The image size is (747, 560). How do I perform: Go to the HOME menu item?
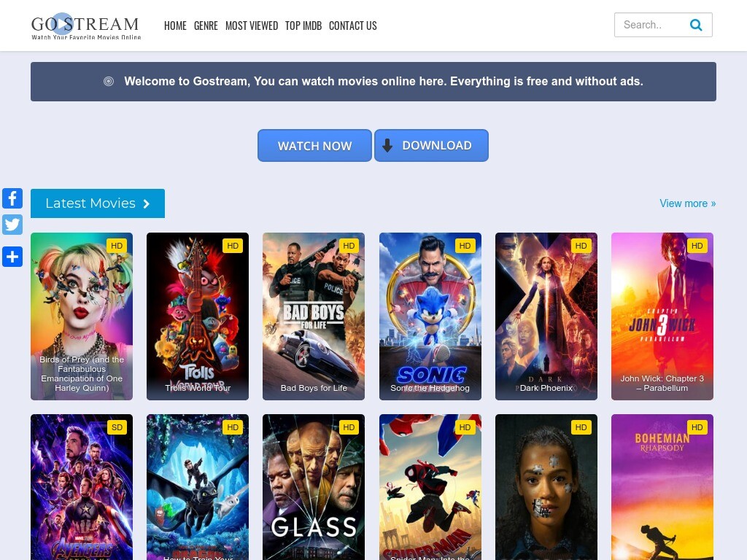click(x=175, y=26)
